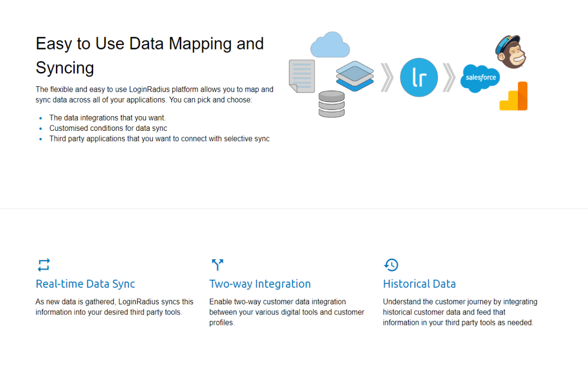The height and width of the screenshot is (392, 588).
Task: Click the bullet starting 'Third party applications'
Action: (x=160, y=139)
